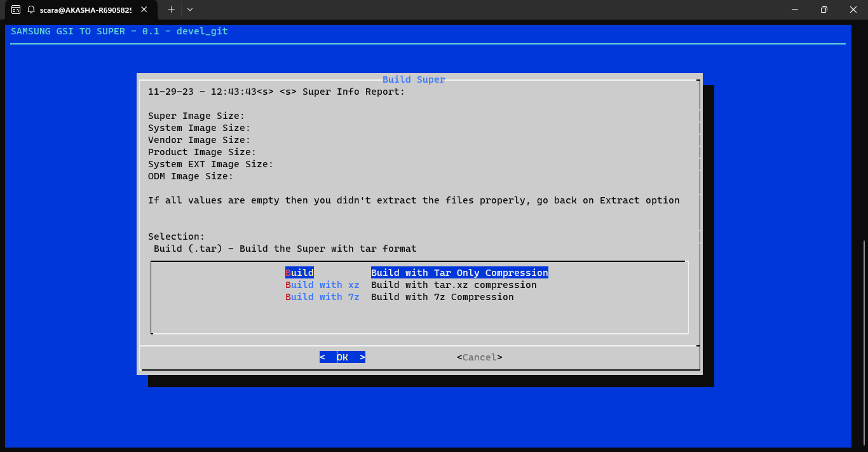The width and height of the screenshot is (868, 452).
Task: Click the 'Vendor Image Size:' line
Action: [200, 140]
